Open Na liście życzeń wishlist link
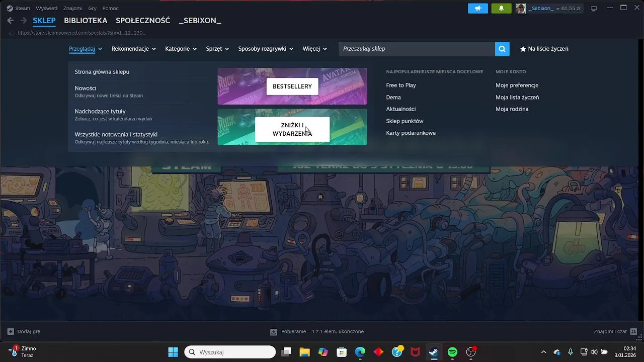 pos(544,49)
